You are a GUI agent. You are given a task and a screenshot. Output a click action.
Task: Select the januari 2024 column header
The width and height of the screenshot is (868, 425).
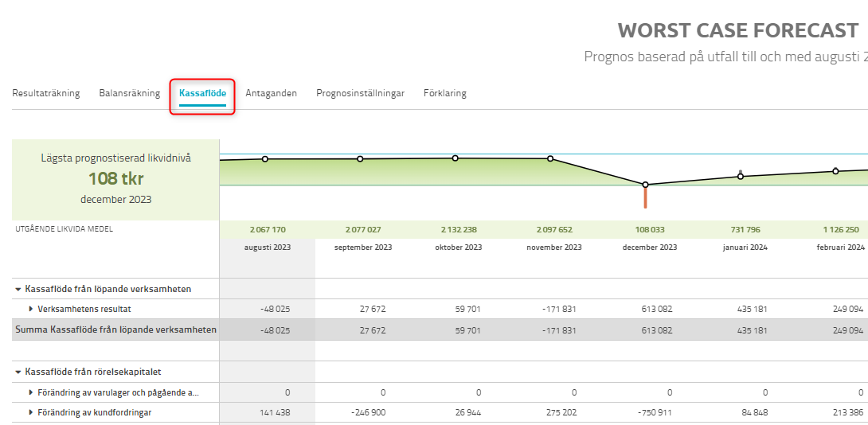(x=745, y=248)
